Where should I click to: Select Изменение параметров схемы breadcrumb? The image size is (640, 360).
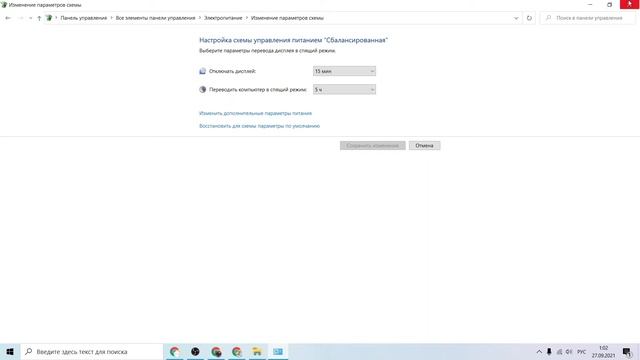click(287, 18)
